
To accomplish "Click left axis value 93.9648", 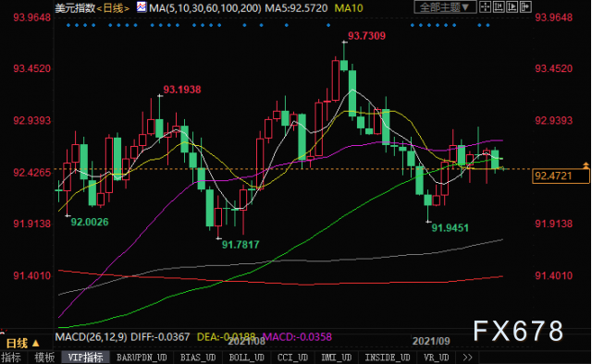I will pos(31,17).
